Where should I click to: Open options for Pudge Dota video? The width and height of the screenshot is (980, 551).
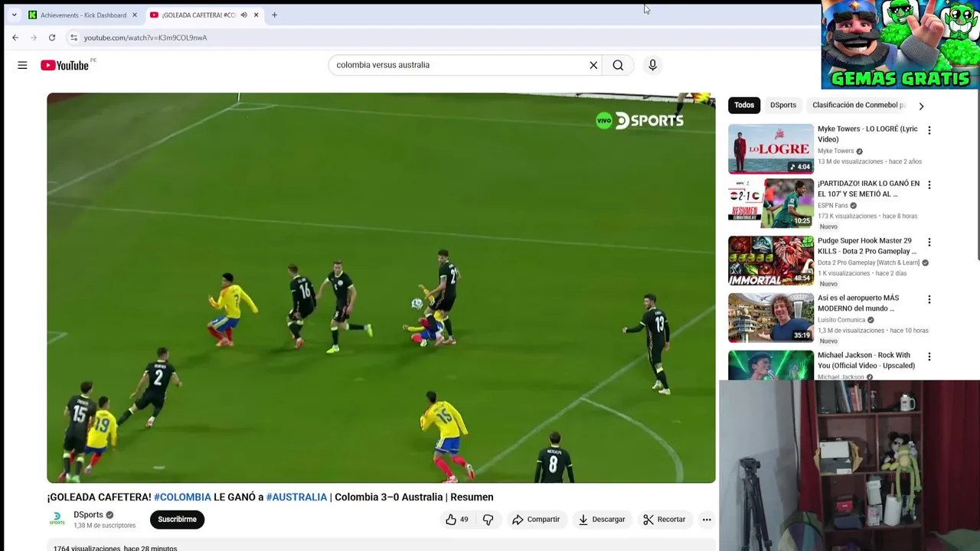click(929, 243)
